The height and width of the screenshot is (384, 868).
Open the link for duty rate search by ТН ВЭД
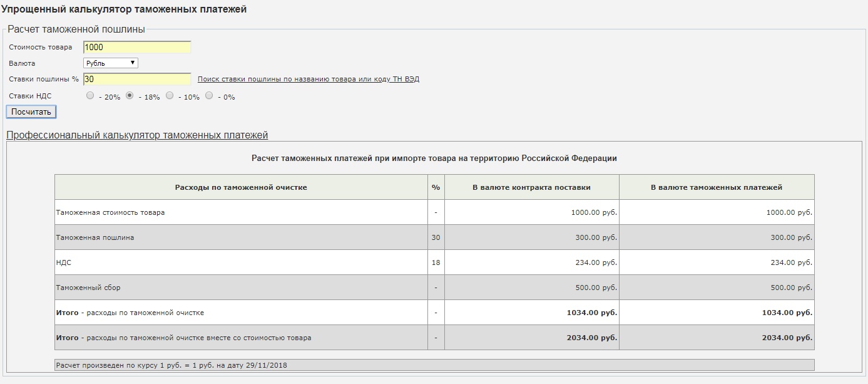click(x=308, y=79)
